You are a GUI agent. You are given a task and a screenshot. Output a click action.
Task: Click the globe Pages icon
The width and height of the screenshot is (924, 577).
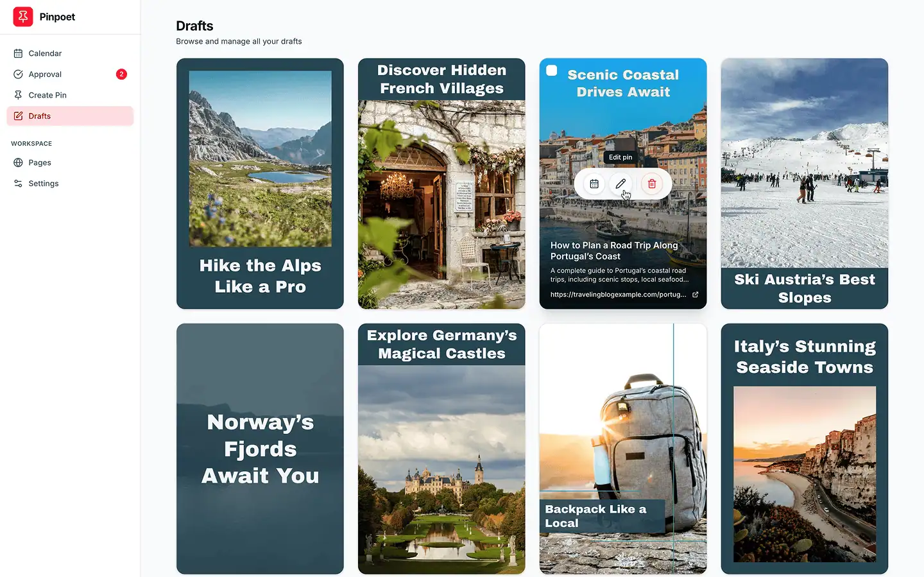pos(19,163)
